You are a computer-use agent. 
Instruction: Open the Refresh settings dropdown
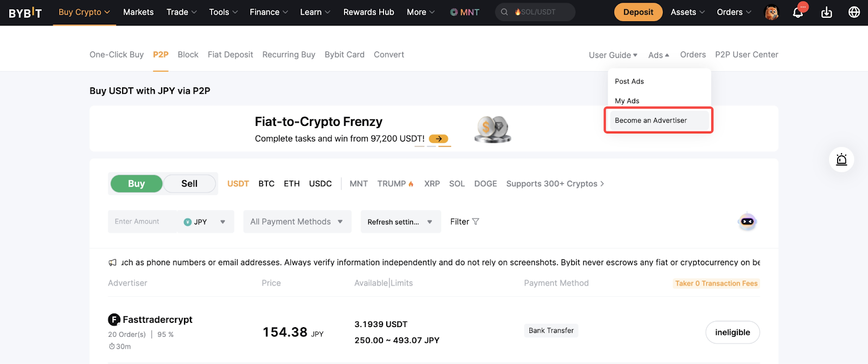400,222
